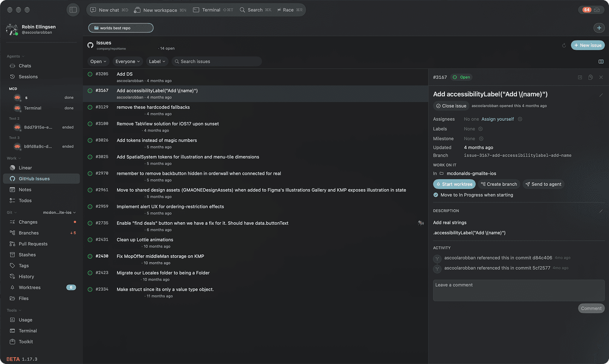Click Send to agent button
The width and height of the screenshot is (609, 364).
pyautogui.click(x=543, y=184)
